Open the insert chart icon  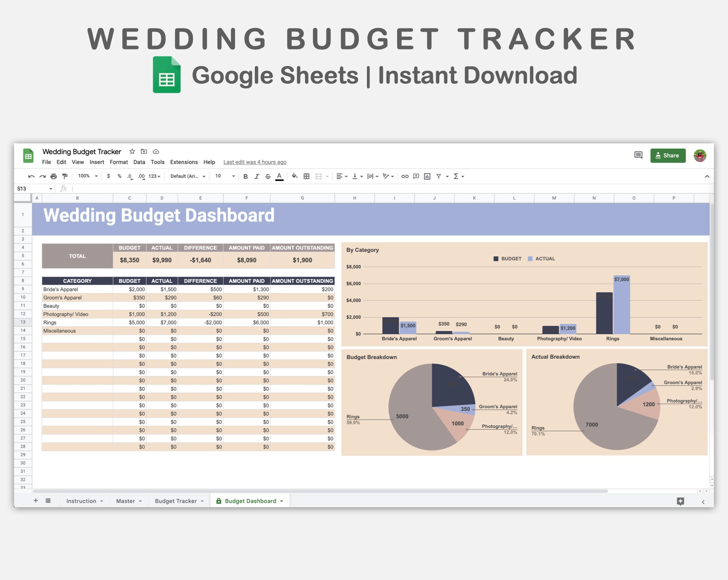[427, 177]
